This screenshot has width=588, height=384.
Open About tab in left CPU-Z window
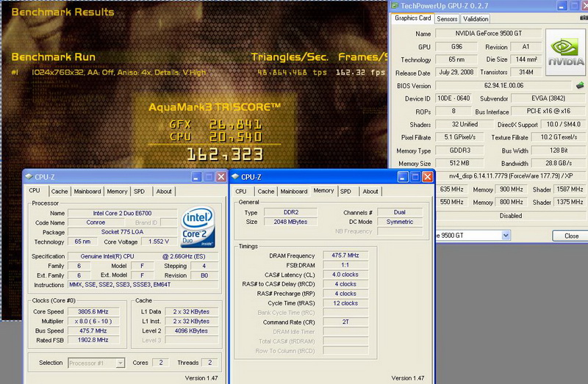coord(164,192)
